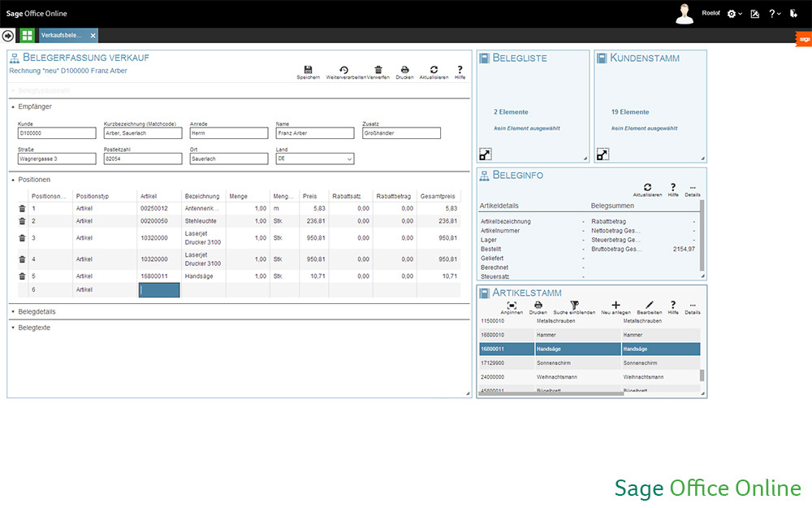The height and width of the screenshot is (508, 812).
Task: Click the Name input field
Action: coord(314,133)
